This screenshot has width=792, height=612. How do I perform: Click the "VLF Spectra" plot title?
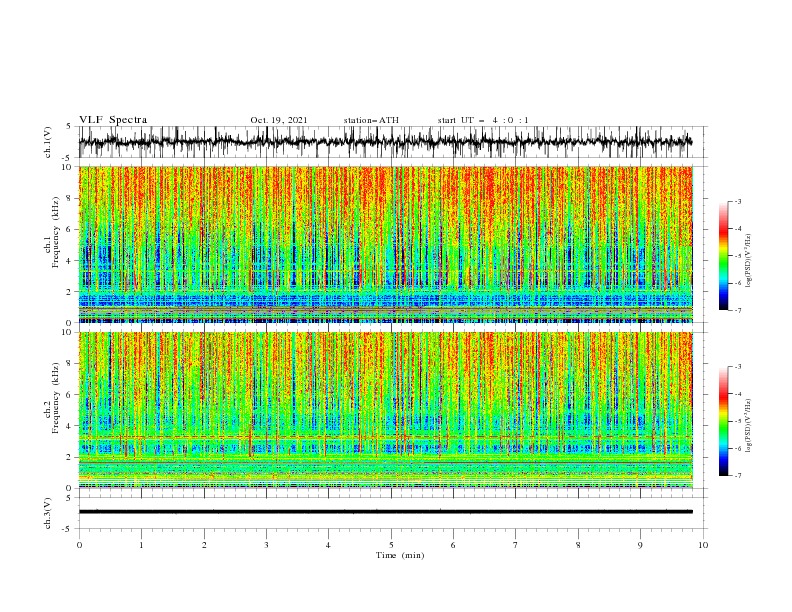113,120
